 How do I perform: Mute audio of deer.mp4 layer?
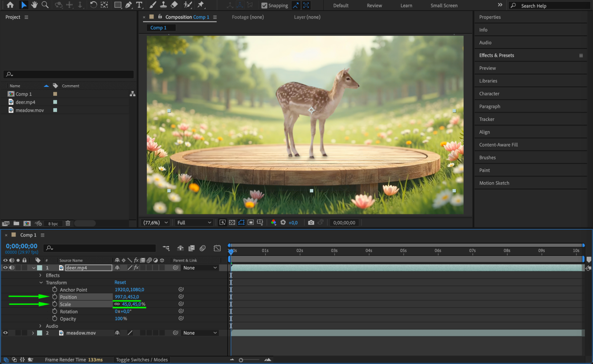12,268
